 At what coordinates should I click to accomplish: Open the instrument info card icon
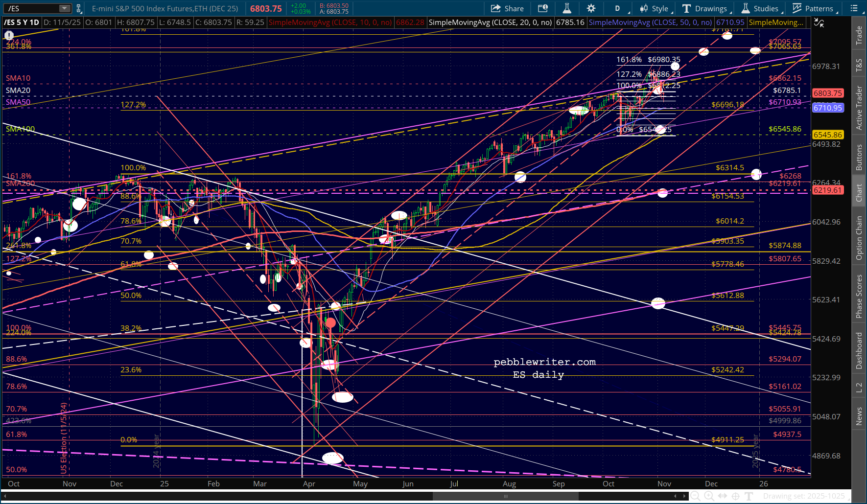tap(542, 8)
